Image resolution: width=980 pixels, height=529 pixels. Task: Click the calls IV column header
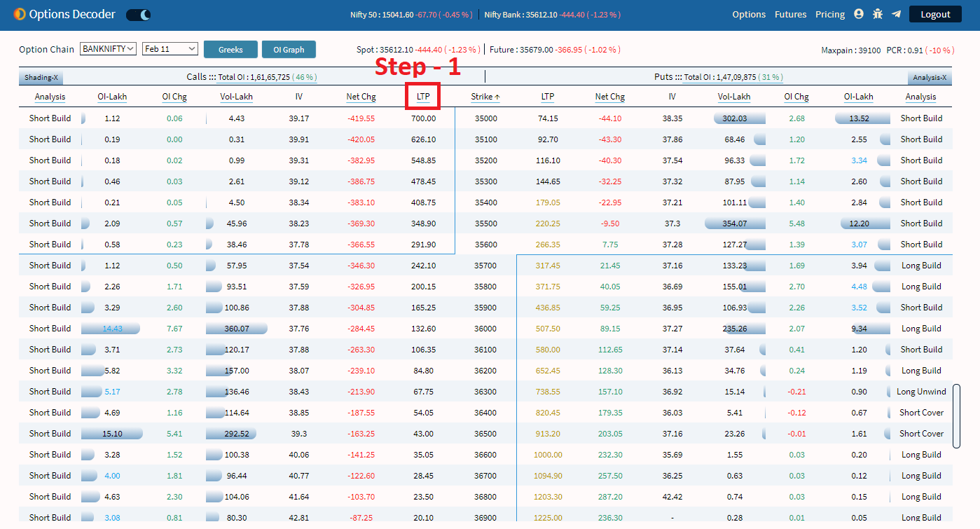pyautogui.click(x=298, y=97)
